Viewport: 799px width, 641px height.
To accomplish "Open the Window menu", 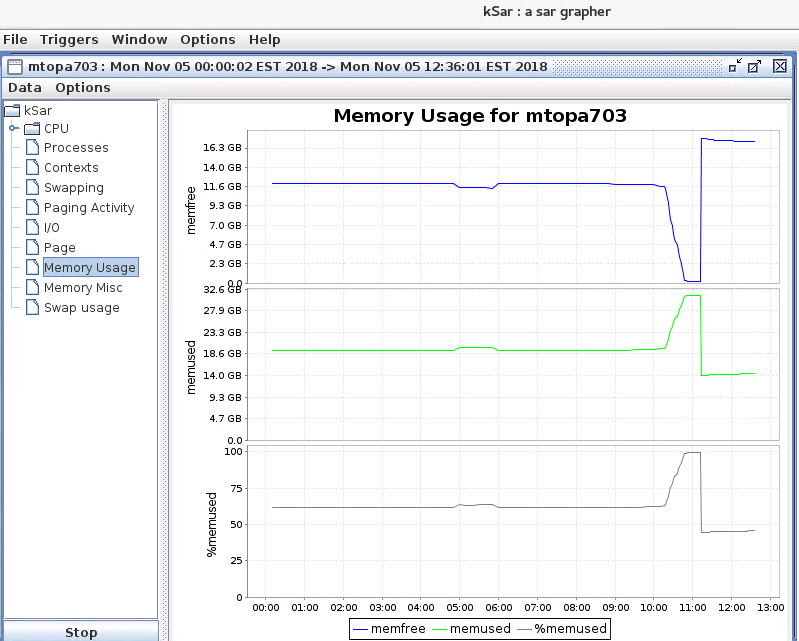I will (x=139, y=40).
